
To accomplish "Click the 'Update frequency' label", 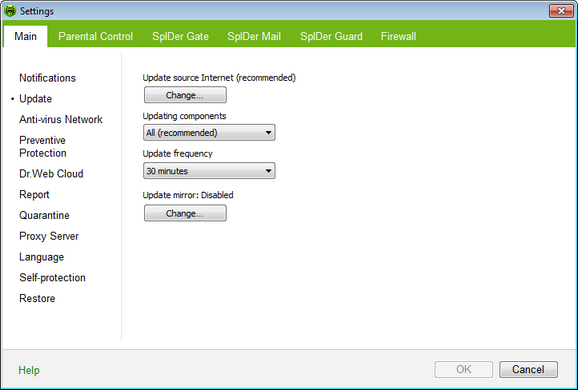I will click(177, 154).
